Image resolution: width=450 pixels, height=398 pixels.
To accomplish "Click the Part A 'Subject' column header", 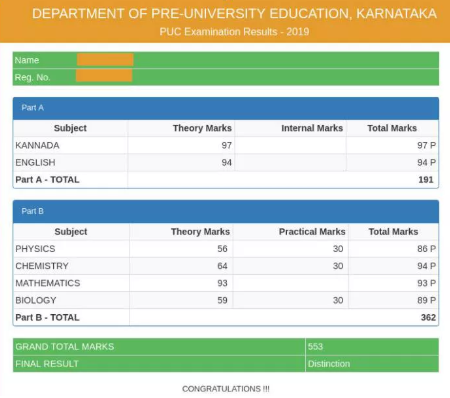I will coord(70,128).
